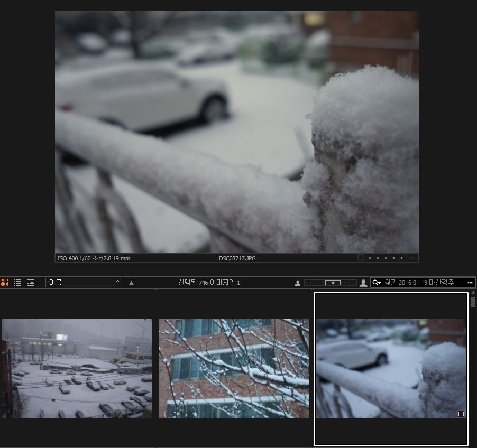
Task: Toggle sort direction triangle
Action: pos(132,283)
